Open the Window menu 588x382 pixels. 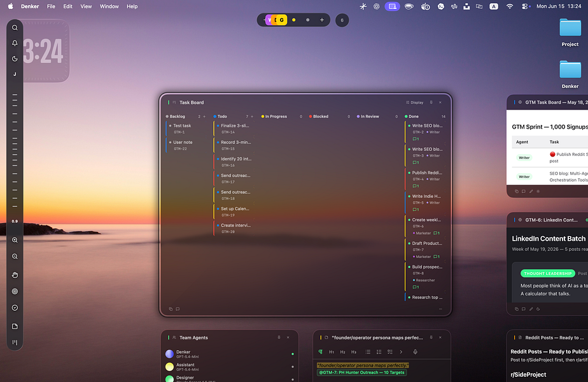tap(109, 6)
